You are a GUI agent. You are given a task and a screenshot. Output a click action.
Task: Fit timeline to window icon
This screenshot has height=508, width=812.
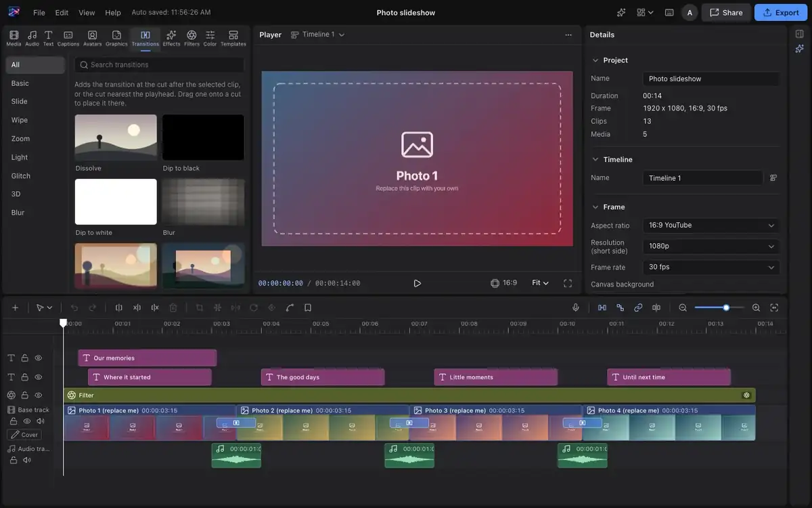coord(774,308)
